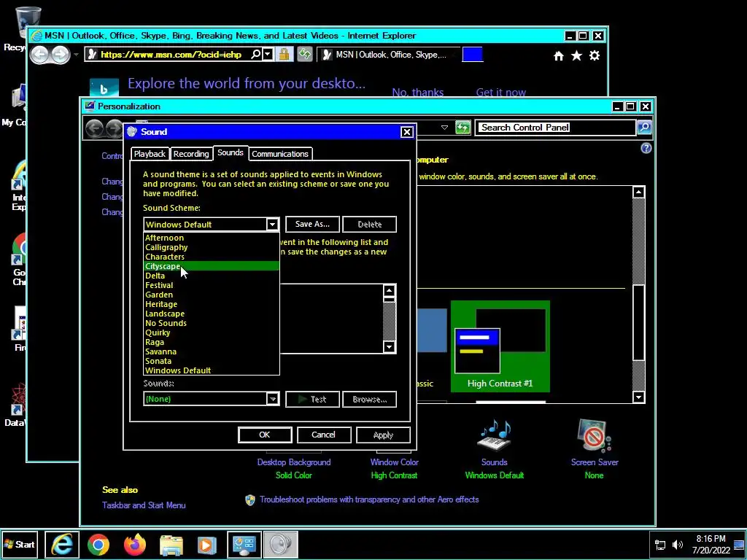Pick Characters from scheme list
747x560 pixels.
(212, 257)
